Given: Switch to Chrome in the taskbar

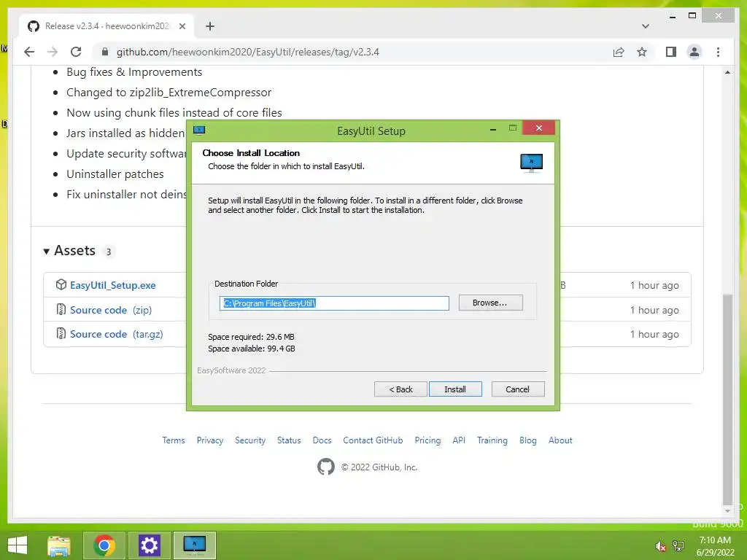Looking at the screenshot, I should [x=104, y=545].
